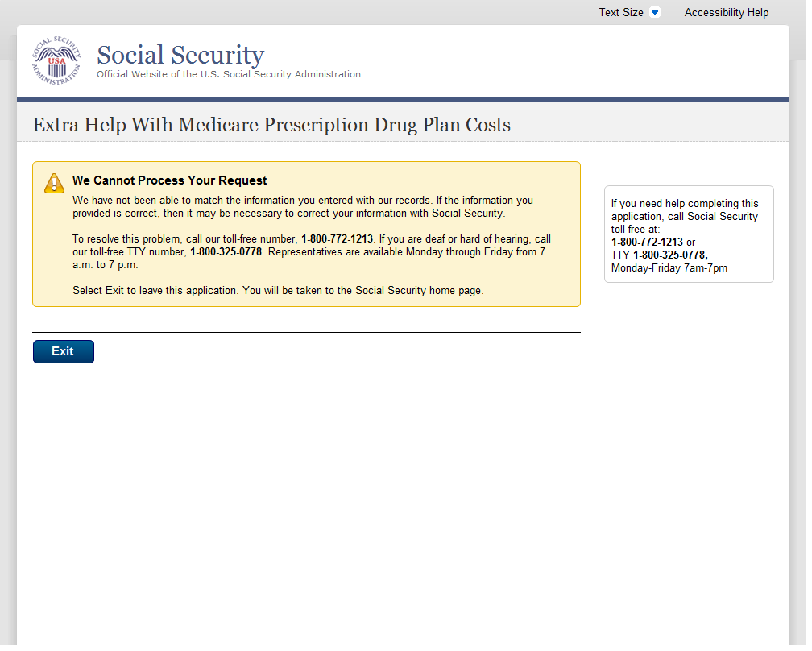812x651 pixels.
Task: Open the Accessibility Help link
Action: (x=726, y=13)
